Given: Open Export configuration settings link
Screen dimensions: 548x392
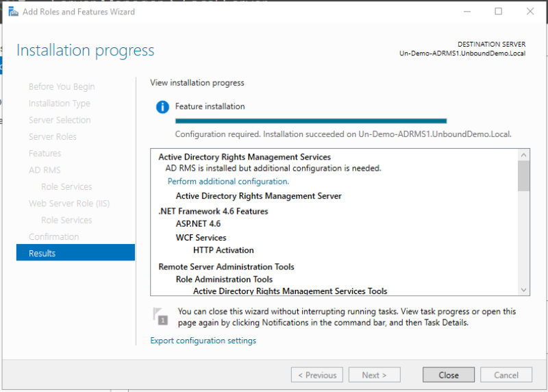Looking at the screenshot, I should pos(203,341).
